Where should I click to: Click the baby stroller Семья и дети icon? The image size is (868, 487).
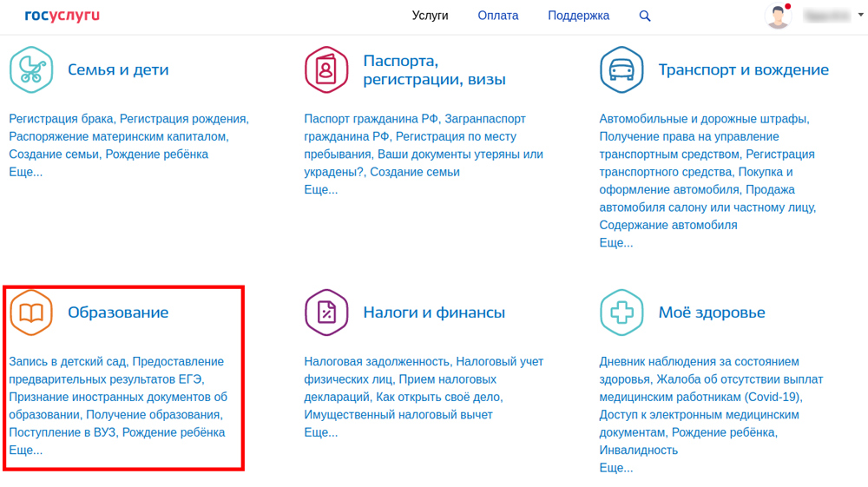point(31,69)
